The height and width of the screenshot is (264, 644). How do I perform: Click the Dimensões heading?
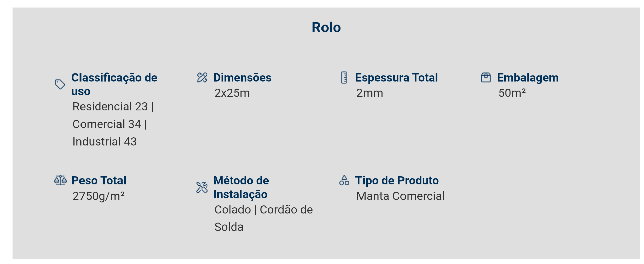(x=242, y=78)
